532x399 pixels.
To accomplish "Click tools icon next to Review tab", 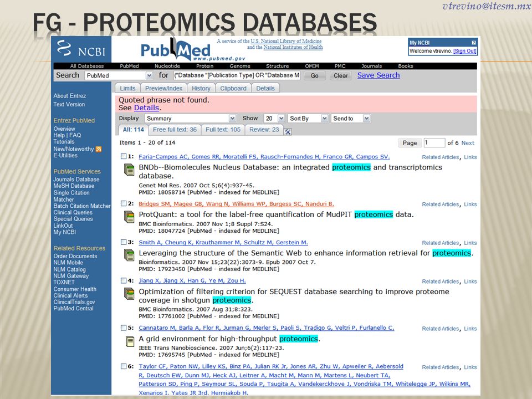I will tap(288, 132).
